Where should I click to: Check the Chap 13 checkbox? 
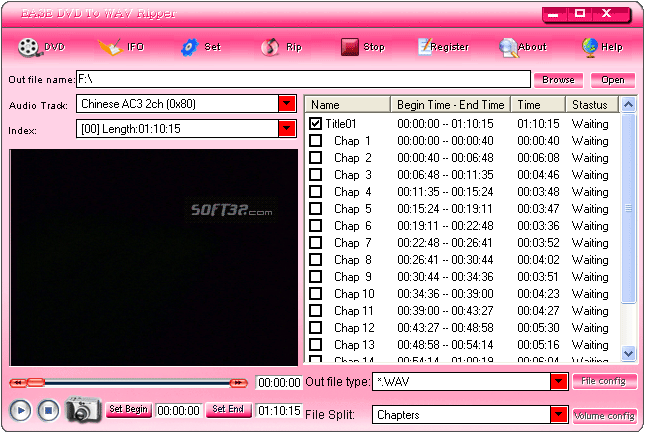coord(316,344)
